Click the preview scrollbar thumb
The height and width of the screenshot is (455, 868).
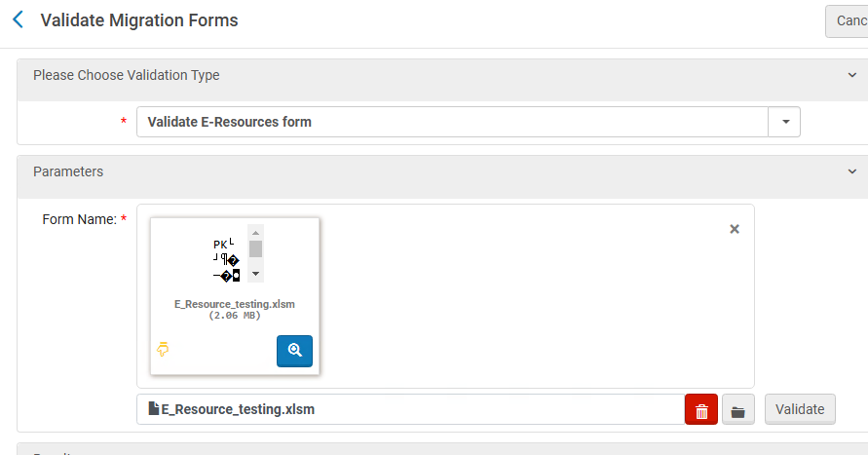[x=256, y=248]
